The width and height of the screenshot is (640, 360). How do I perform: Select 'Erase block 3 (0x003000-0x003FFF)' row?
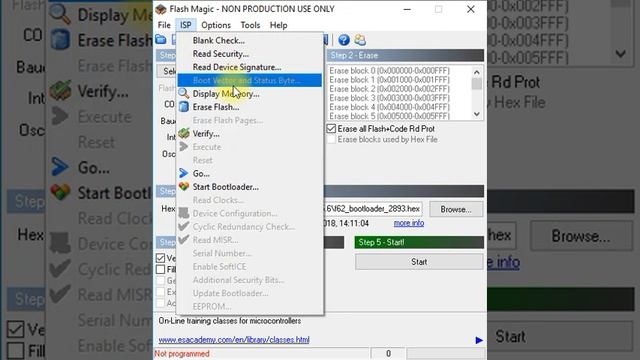click(389, 98)
